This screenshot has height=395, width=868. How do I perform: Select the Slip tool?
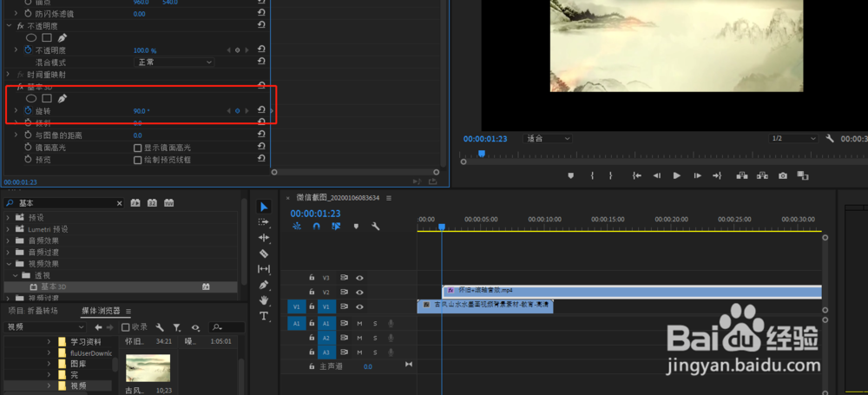click(x=264, y=269)
